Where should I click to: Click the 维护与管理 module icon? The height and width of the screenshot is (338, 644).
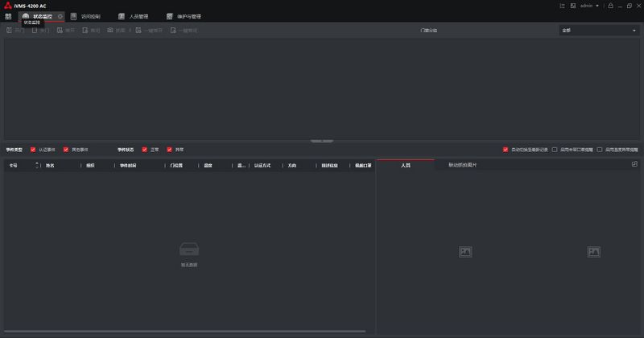pyautogui.click(x=170, y=16)
